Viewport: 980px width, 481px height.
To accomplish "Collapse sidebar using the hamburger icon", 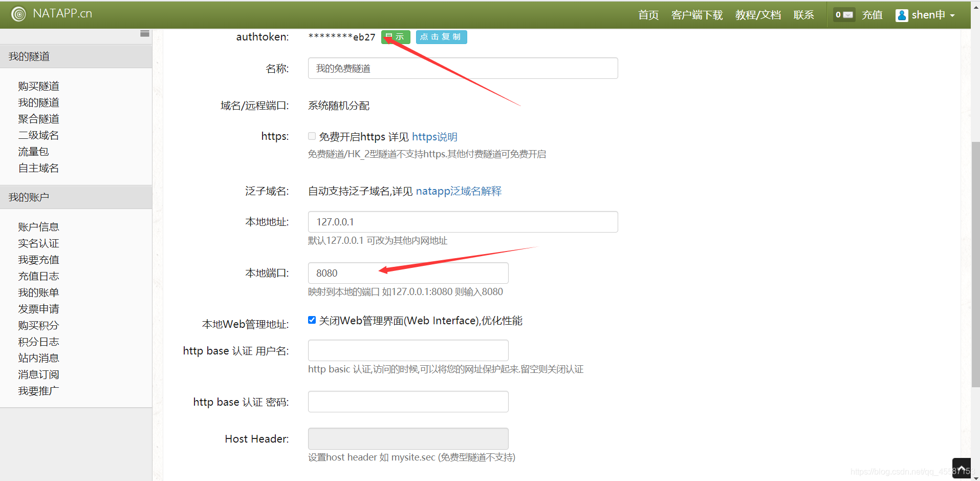I will (145, 33).
